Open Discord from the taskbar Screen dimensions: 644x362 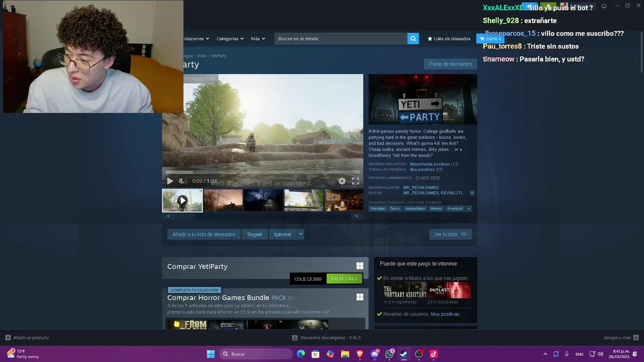point(375,354)
